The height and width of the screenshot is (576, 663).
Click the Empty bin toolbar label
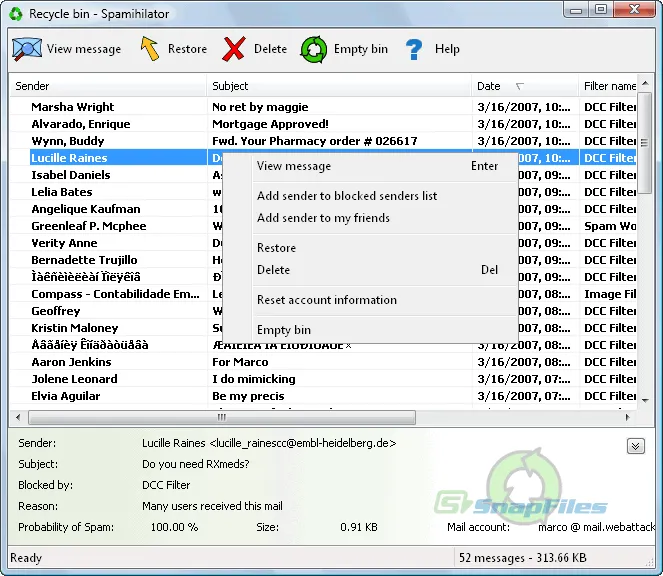click(361, 49)
